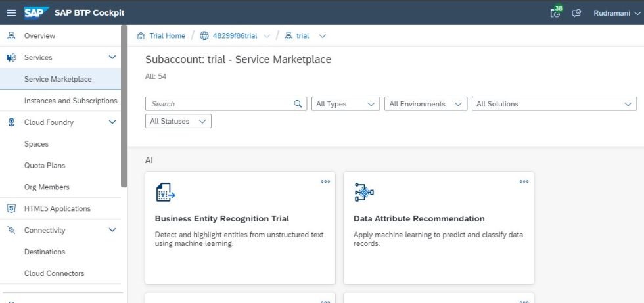The image size is (644, 303).
Task: Open trial period notification icon with 38 badge
Action: click(x=555, y=12)
